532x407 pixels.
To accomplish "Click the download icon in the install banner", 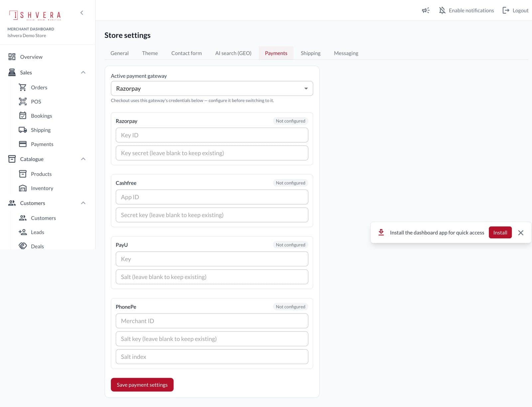I will click(381, 232).
